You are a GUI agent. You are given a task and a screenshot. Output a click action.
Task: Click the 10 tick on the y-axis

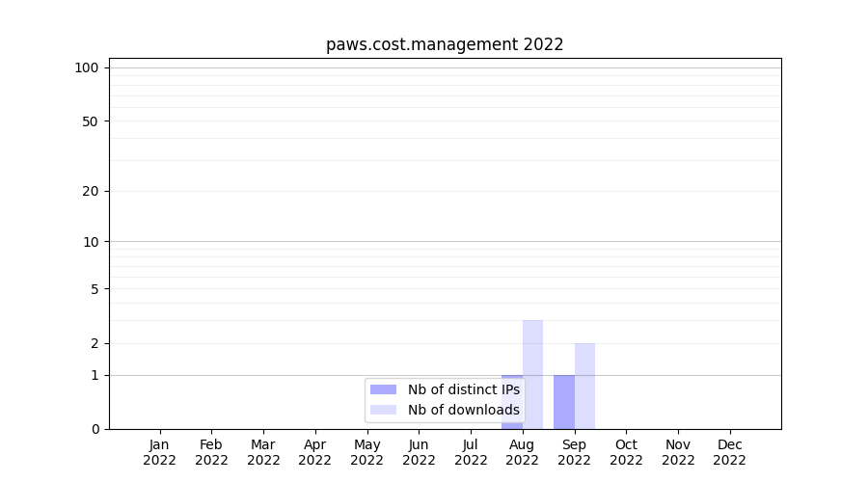pyautogui.click(x=91, y=242)
